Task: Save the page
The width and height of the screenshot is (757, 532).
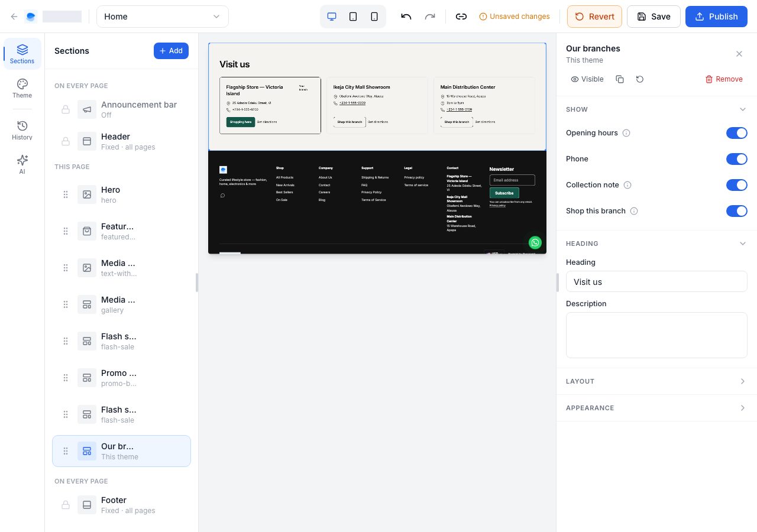Action: click(x=654, y=17)
